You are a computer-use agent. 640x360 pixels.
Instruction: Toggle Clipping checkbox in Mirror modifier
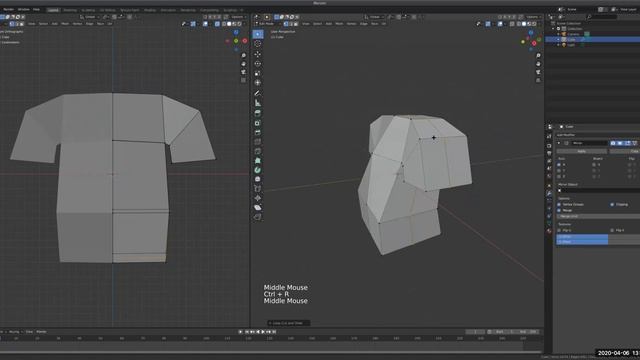click(x=612, y=204)
